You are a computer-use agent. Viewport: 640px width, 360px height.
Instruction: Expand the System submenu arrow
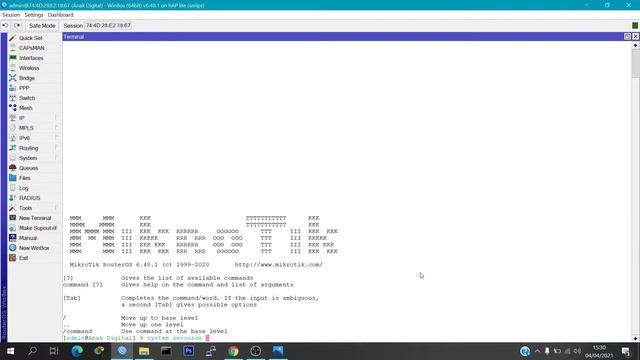point(56,158)
